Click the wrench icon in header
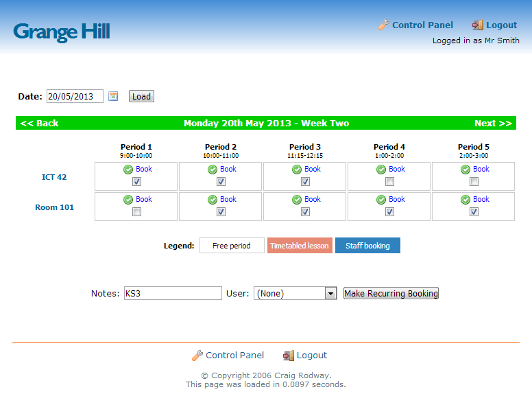 point(383,25)
